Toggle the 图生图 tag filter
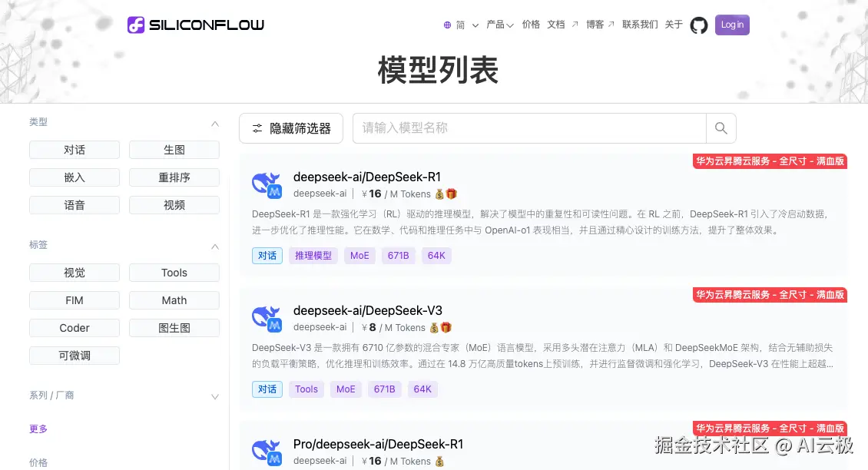This screenshot has height=470, width=868. (174, 328)
